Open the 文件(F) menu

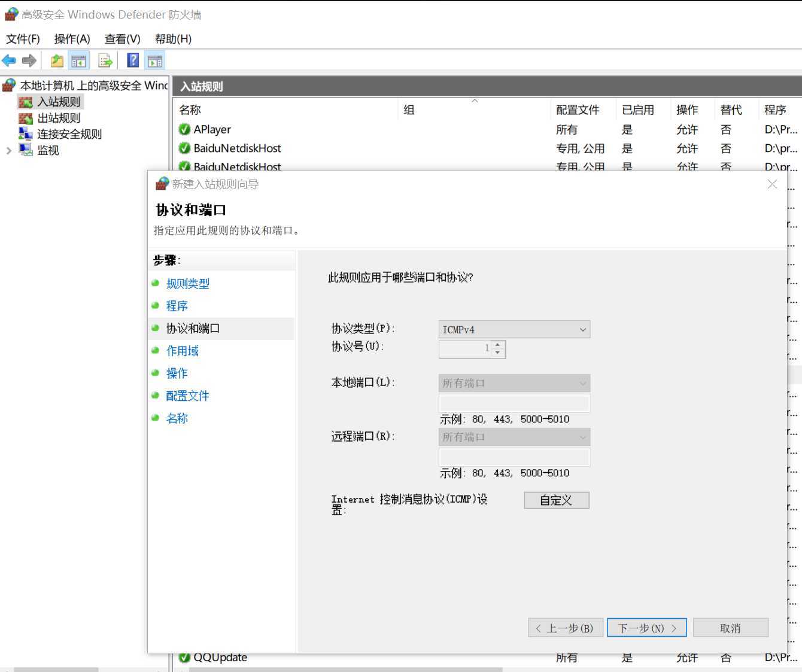(23, 39)
